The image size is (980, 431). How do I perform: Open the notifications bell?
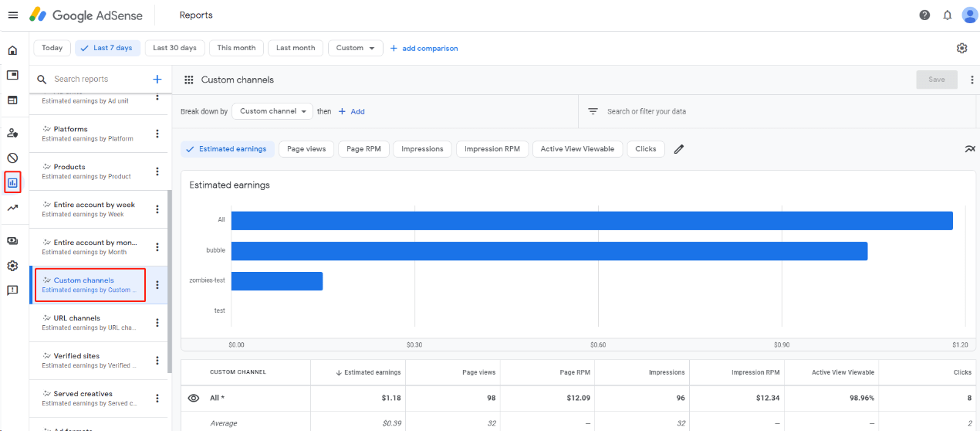click(x=948, y=15)
